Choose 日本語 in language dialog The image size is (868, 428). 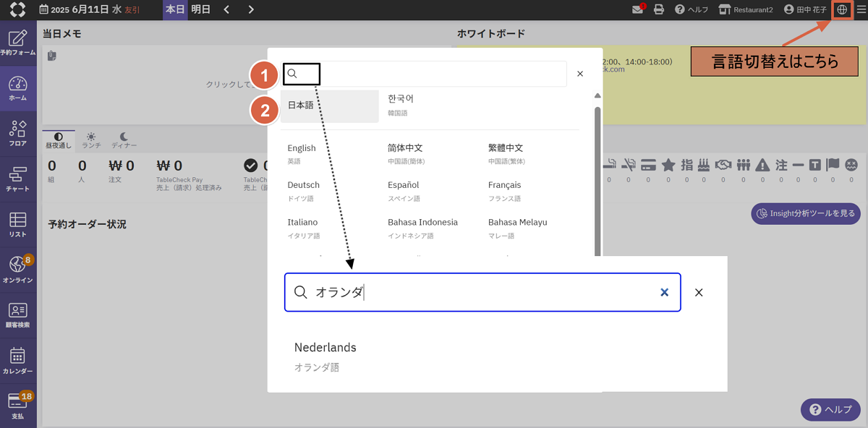click(330, 106)
